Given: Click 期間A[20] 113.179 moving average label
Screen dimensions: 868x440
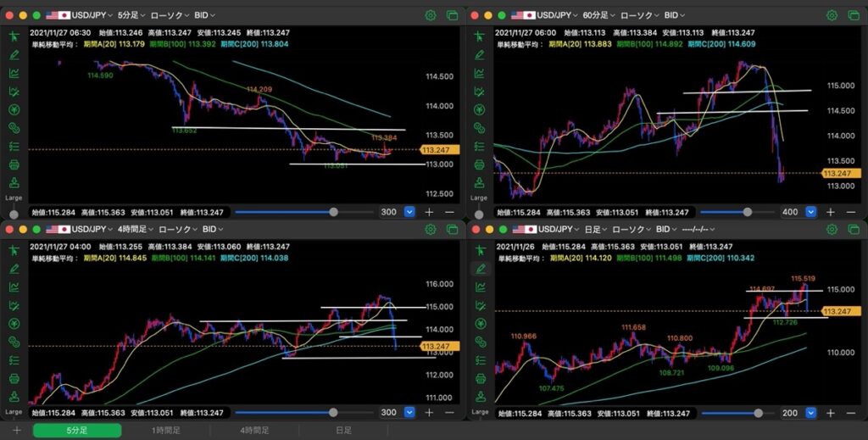Looking at the screenshot, I should click(114, 44).
